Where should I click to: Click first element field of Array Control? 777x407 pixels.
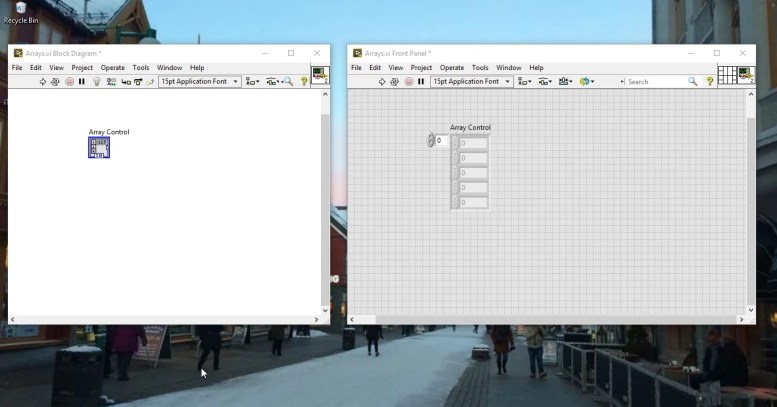(x=474, y=143)
